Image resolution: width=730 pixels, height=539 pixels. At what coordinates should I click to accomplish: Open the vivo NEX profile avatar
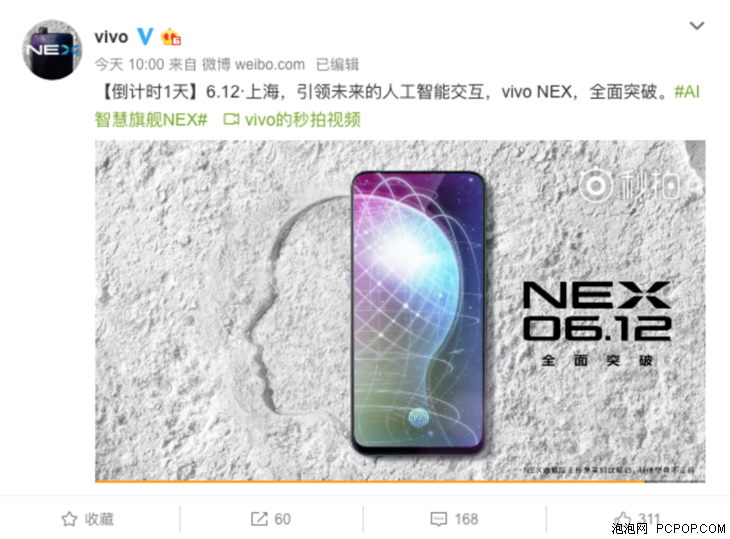52,50
